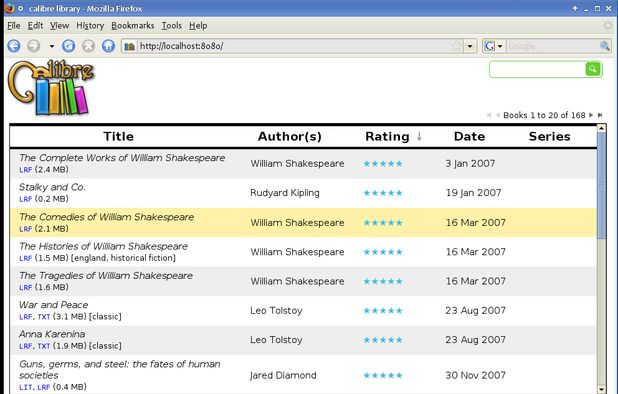Bookmark this page with the star icon
Screen dimensions: 618x394
click(456, 46)
